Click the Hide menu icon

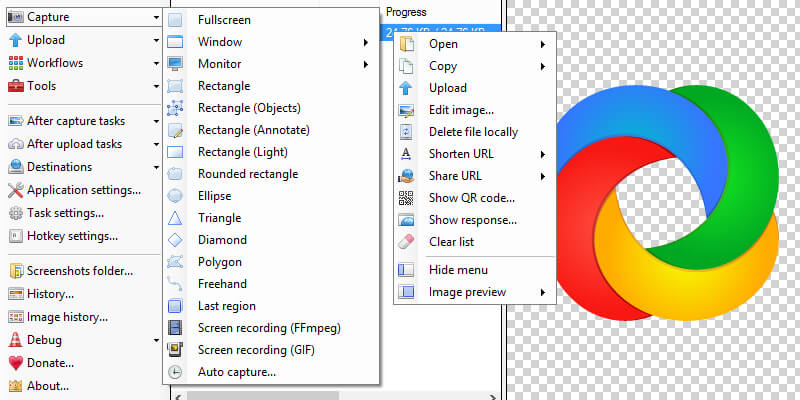point(406,269)
